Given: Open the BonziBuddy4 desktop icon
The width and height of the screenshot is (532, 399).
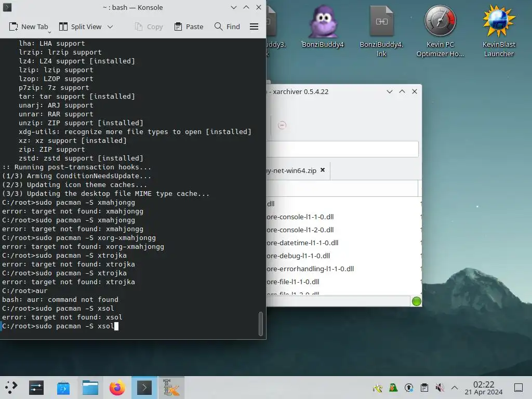Looking at the screenshot, I should (x=323, y=26).
